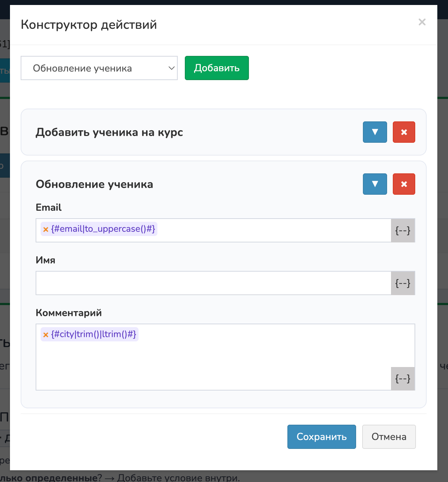The width and height of the screenshot is (448, 482).
Task: Delete the Обновление ученика action
Action: 404,184
